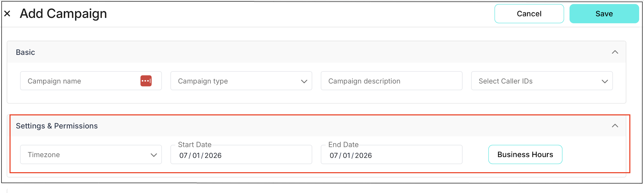Screen dimensions: 644x193
Task: Close the Add Campaign dialog with X
Action: [7, 14]
